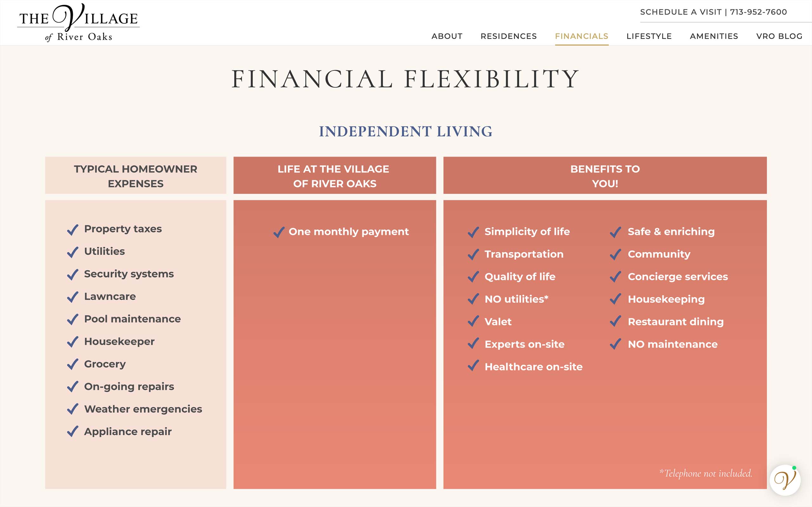Open the Amenities navigation menu
The height and width of the screenshot is (507, 812).
click(x=714, y=36)
